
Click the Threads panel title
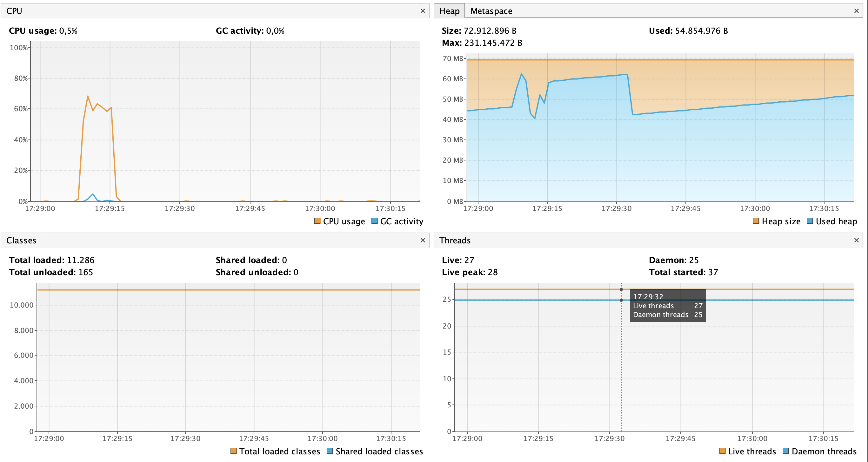pyautogui.click(x=455, y=241)
